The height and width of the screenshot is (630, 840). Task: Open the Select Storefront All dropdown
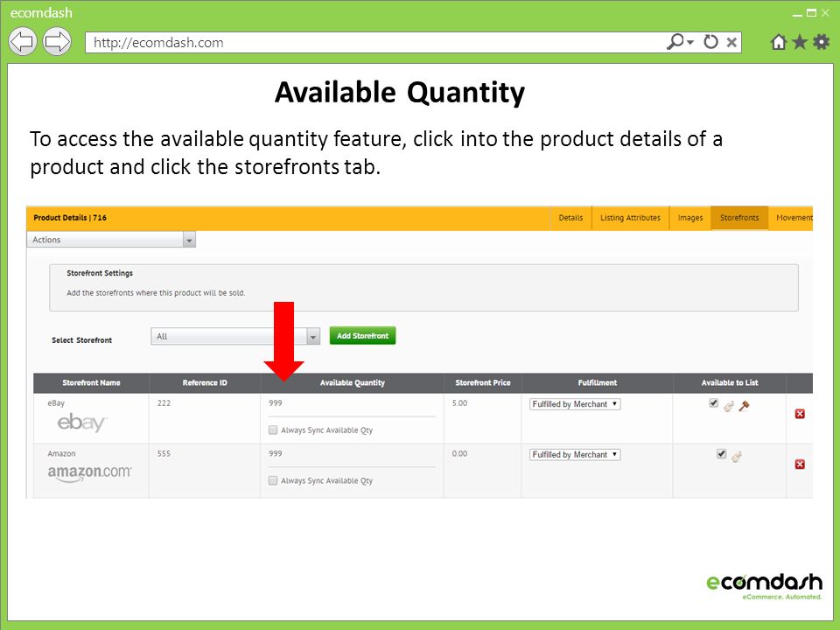tap(235, 336)
